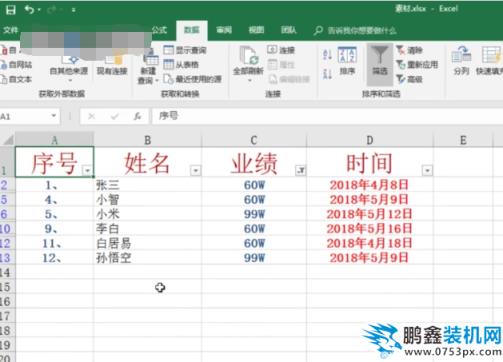The width and height of the screenshot is (503, 362).
Task: Sort ascending with the A-Z icon
Action: coord(327,55)
